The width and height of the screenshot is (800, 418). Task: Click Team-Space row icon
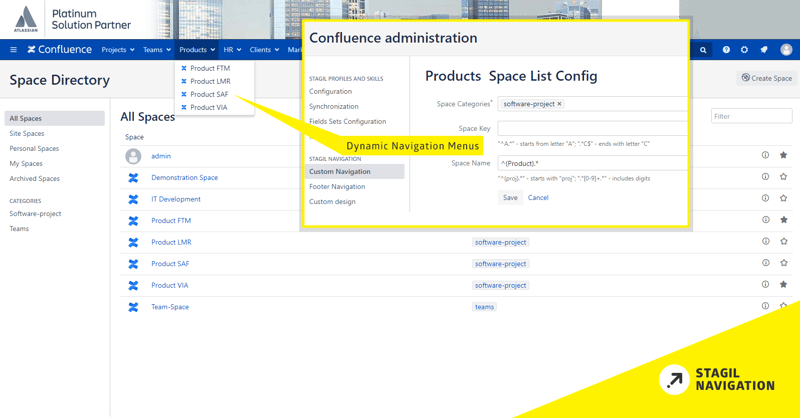coord(133,307)
